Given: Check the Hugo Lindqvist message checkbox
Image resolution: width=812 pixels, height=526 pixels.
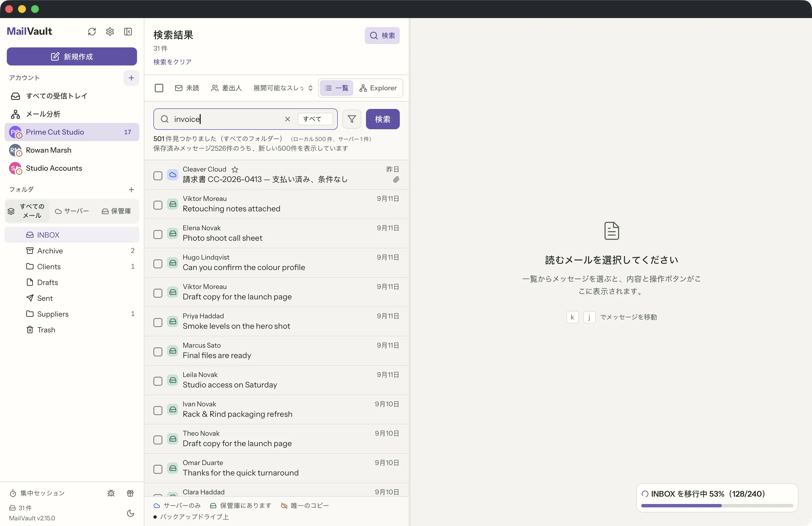Looking at the screenshot, I should [158, 264].
